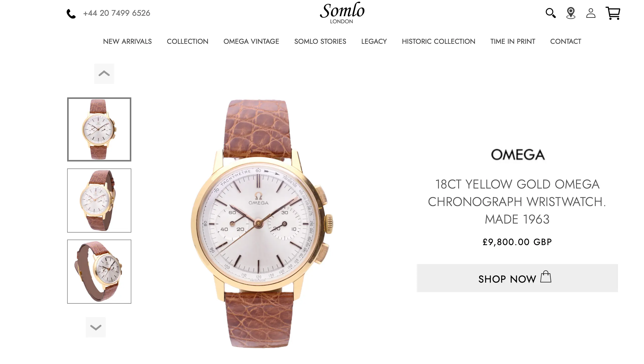Go to Omega Vintage section

[x=251, y=41]
